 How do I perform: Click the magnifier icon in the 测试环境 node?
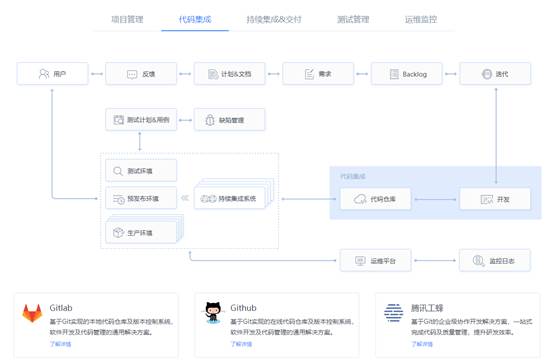coord(118,171)
